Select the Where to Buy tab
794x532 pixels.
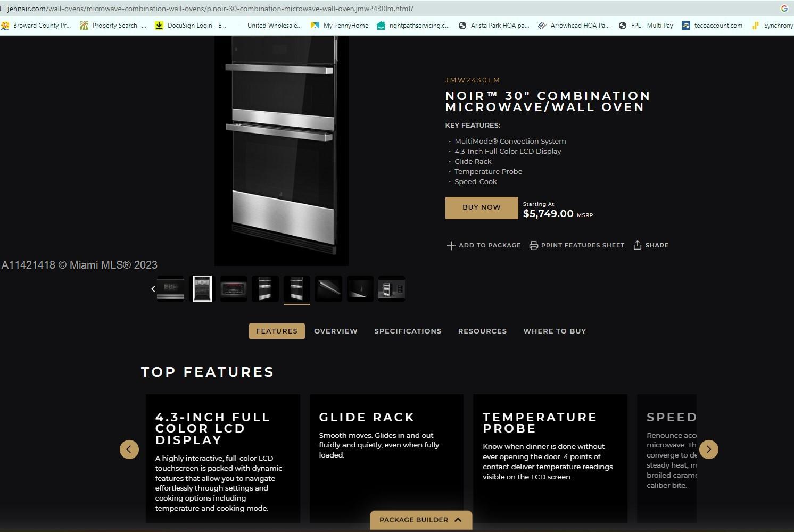[555, 331]
